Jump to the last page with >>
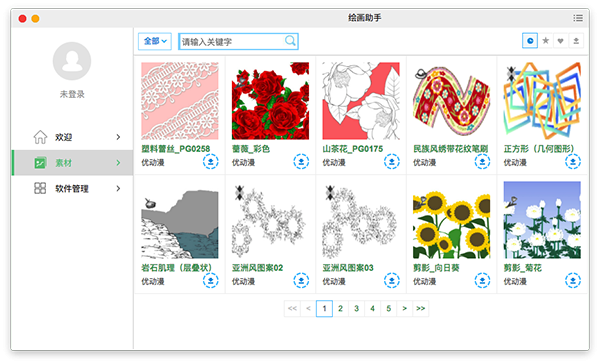The width and height of the screenshot is (600, 364). 421,309
